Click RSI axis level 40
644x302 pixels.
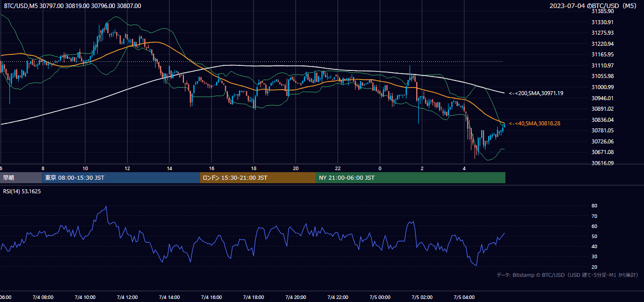tap(594, 247)
